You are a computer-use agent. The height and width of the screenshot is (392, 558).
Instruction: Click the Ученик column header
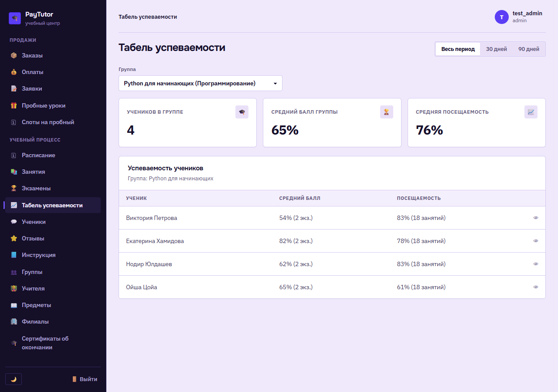(136, 198)
